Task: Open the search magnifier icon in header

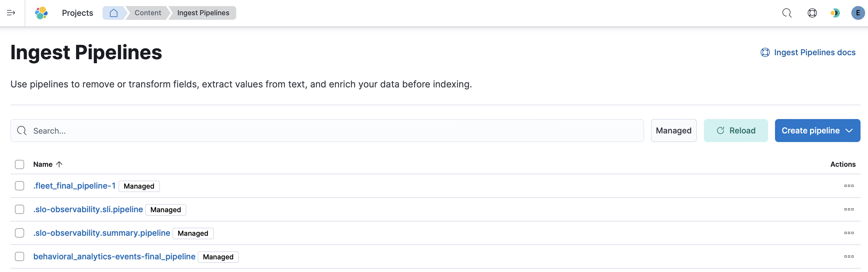Action: pyautogui.click(x=786, y=13)
